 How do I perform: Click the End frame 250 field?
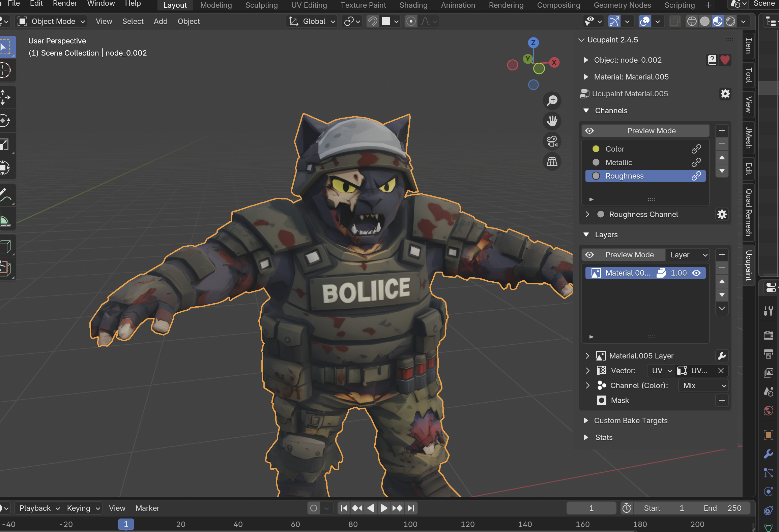click(722, 508)
